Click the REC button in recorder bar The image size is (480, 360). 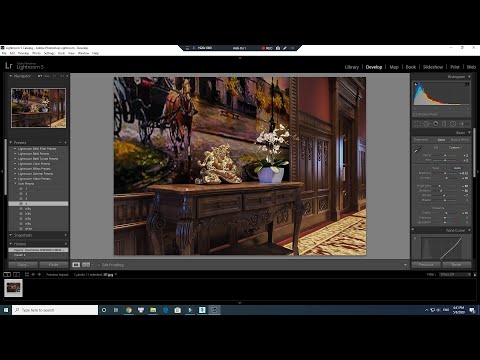[267, 48]
